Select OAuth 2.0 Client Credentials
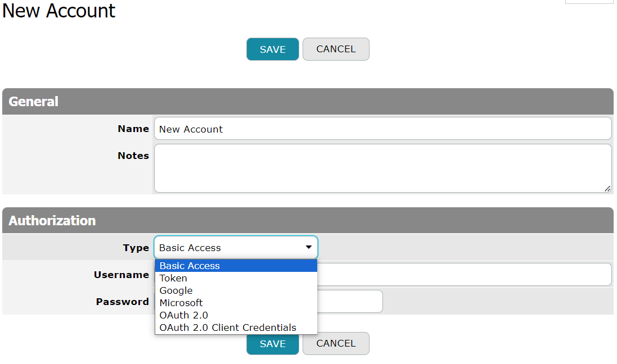The height and width of the screenshot is (364, 617). (x=228, y=327)
